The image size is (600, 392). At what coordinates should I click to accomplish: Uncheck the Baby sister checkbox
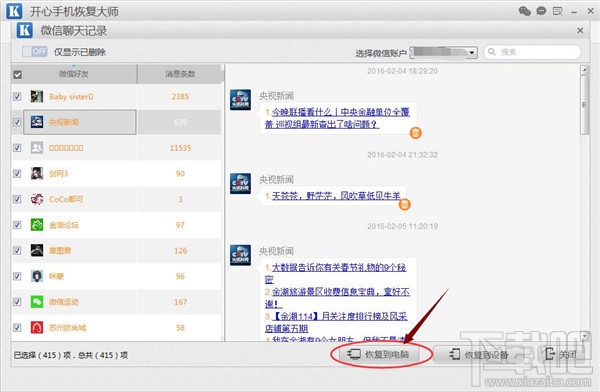[x=17, y=96]
